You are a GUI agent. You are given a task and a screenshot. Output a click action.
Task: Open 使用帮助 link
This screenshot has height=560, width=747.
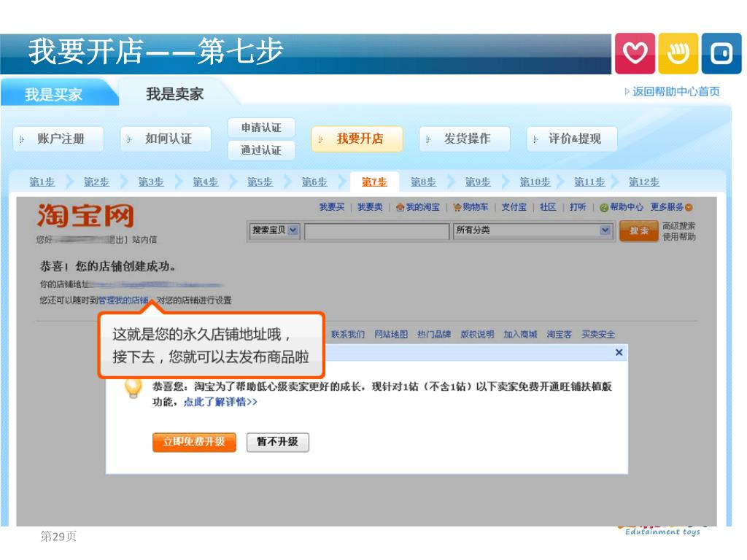[679, 237]
